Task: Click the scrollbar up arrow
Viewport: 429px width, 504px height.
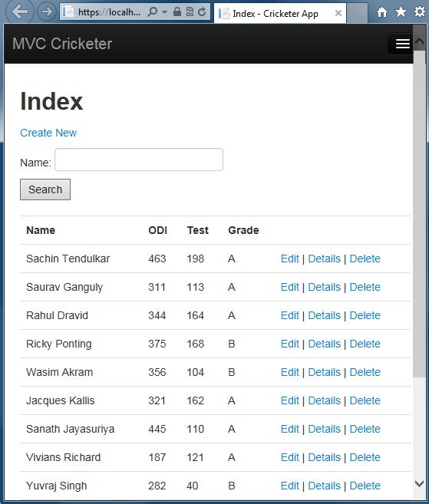Action: coord(419,41)
